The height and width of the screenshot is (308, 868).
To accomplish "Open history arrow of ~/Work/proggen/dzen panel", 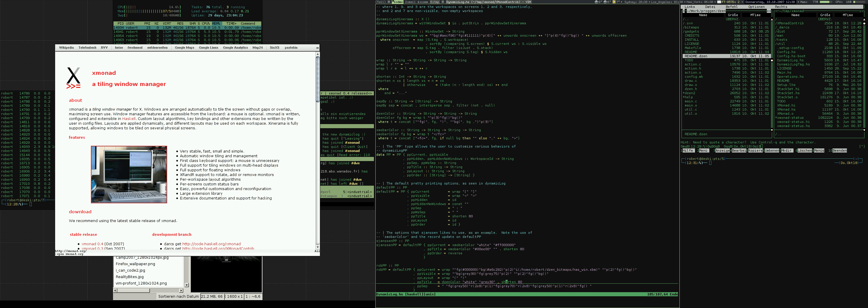I will [768, 11].
